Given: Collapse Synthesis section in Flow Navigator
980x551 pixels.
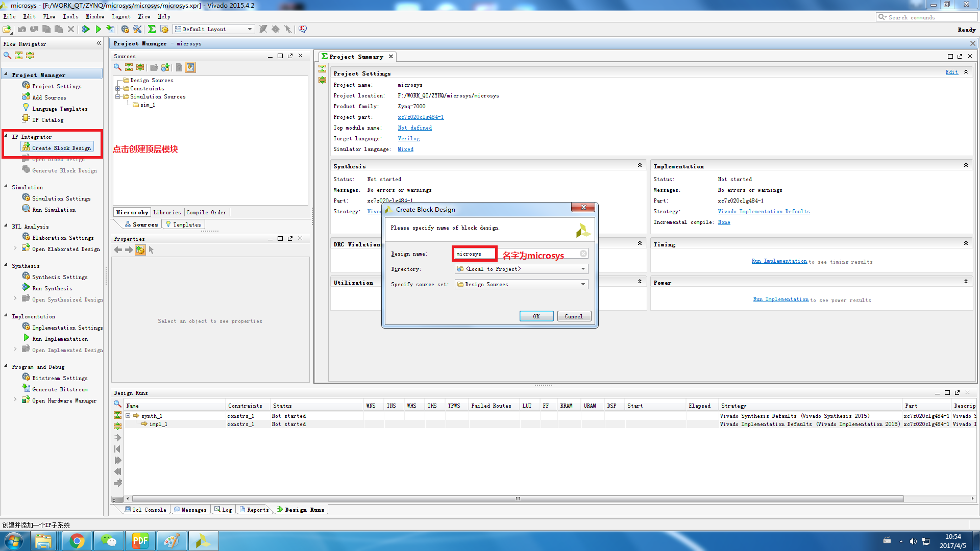Looking at the screenshot, I should (x=6, y=265).
